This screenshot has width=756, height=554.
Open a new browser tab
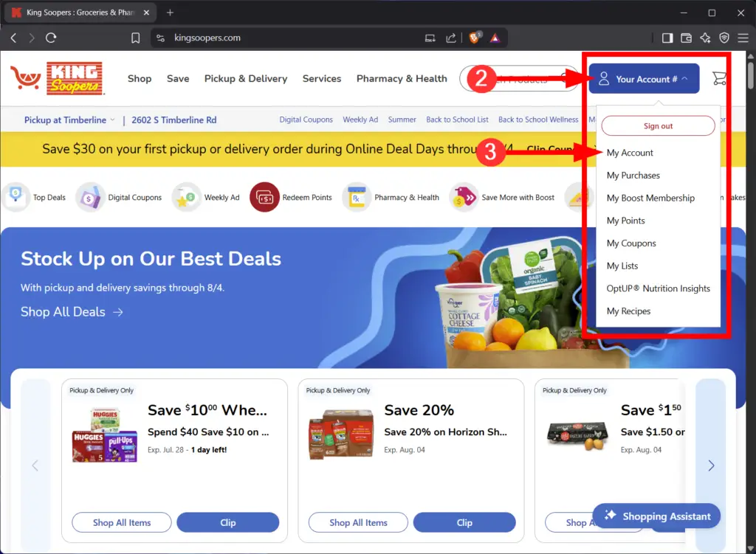coord(170,13)
